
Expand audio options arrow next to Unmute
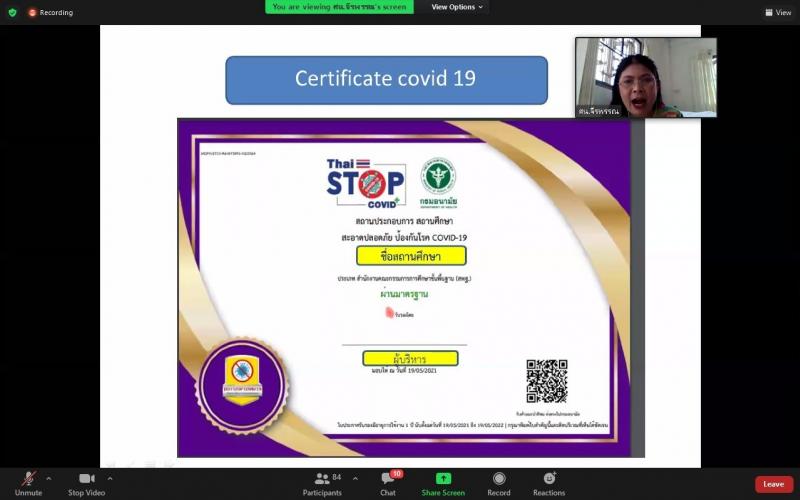point(48,479)
